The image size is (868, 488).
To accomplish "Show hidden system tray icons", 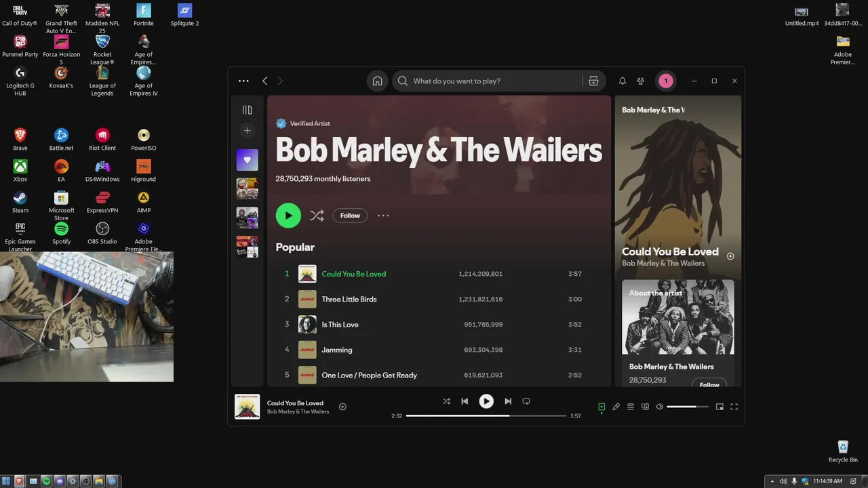I will click(x=772, y=481).
